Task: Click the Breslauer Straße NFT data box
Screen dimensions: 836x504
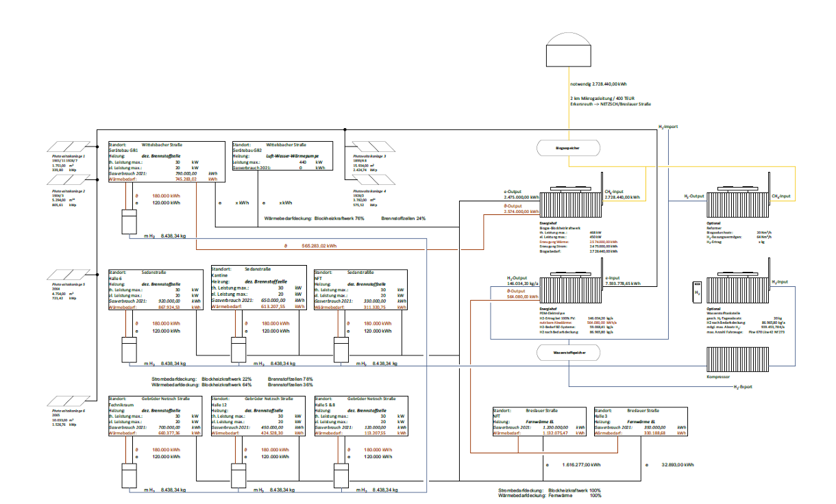Action: [539, 421]
